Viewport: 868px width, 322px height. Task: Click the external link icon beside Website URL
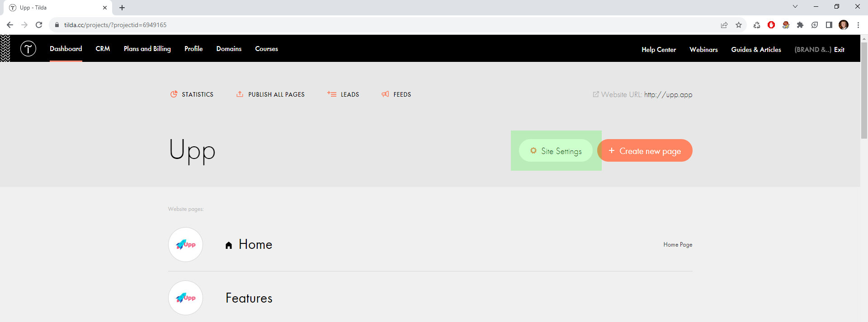(596, 94)
